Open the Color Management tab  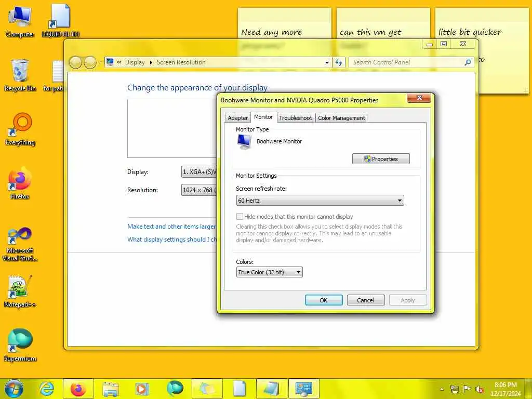coord(341,118)
